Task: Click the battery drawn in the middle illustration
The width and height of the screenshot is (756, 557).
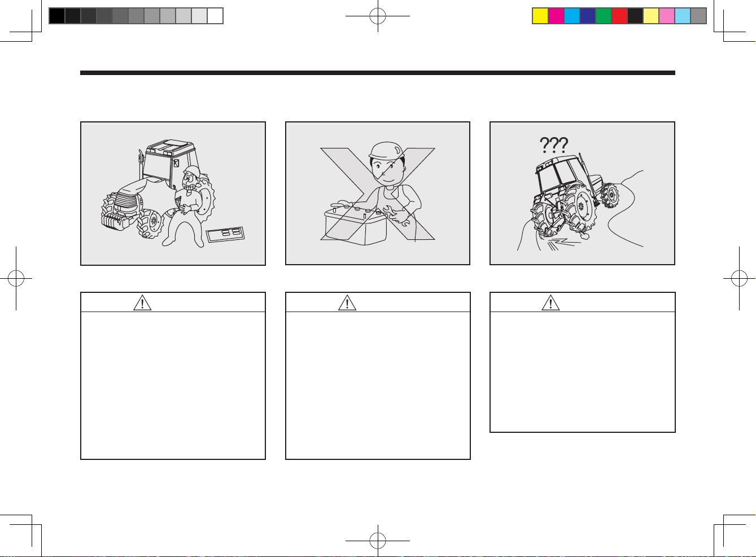Action: pos(356,225)
